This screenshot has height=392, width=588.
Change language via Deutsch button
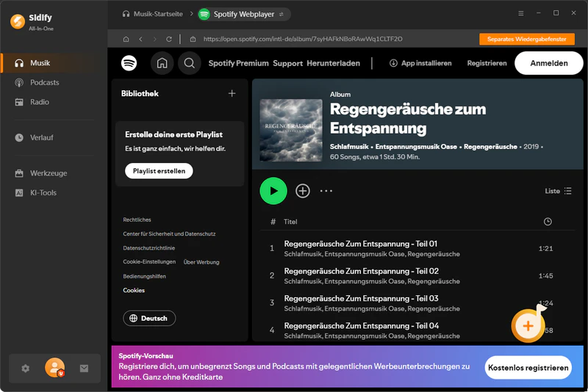[x=149, y=319]
